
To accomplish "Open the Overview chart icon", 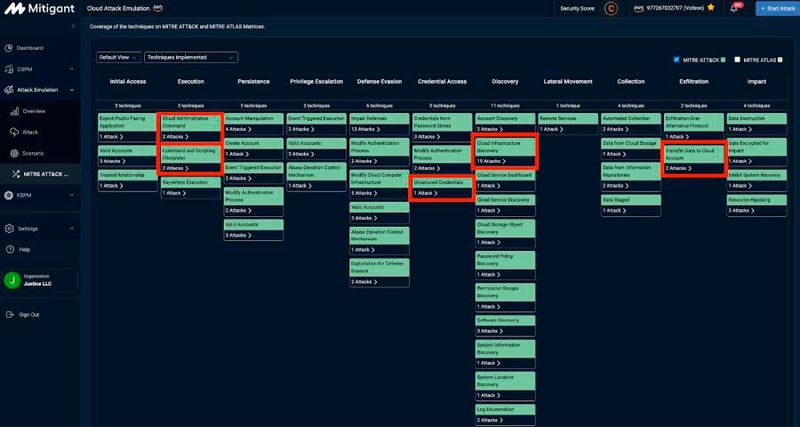I will (x=14, y=111).
